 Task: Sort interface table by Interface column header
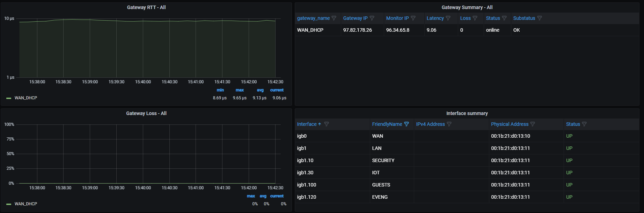tap(307, 124)
